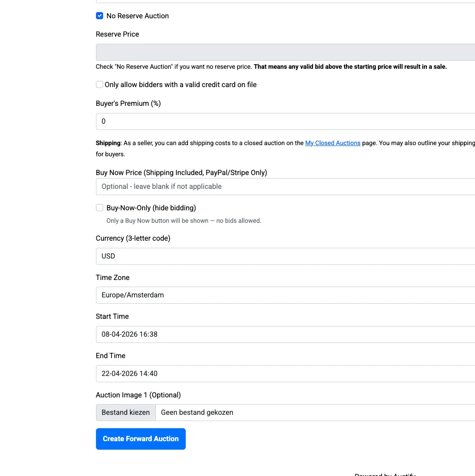Tick the Buy-Now-Only (hide bidding) checkbox
This screenshot has width=475, height=476.
tap(100, 208)
